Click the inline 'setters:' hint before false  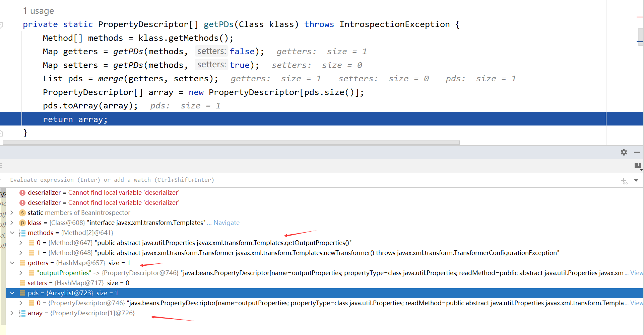pyautogui.click(x=211, y=51)
